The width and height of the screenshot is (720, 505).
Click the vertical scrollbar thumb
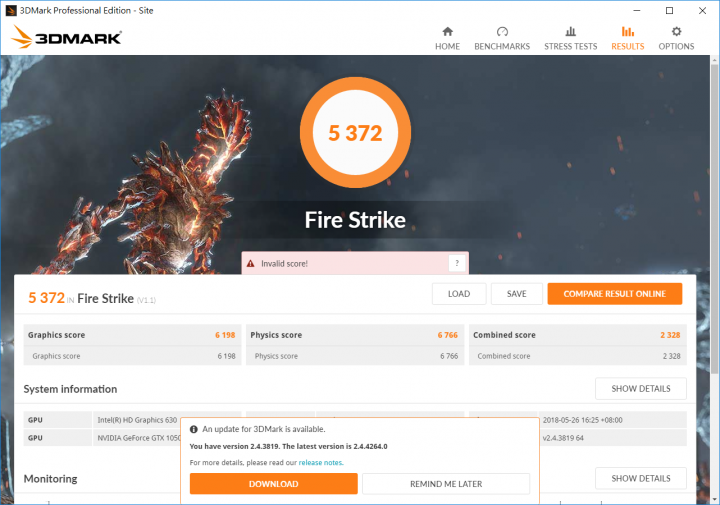click(714, 219)
